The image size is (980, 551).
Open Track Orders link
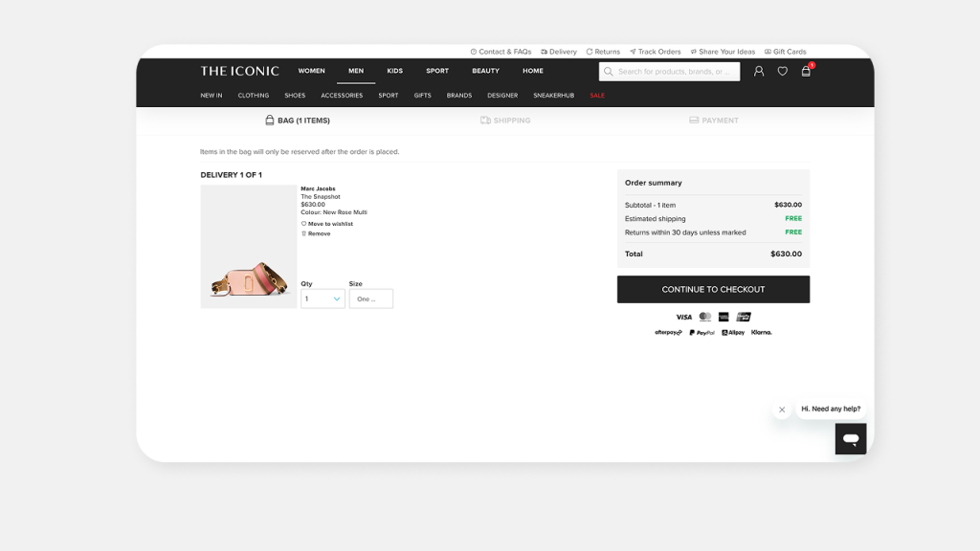click(655, 52)
